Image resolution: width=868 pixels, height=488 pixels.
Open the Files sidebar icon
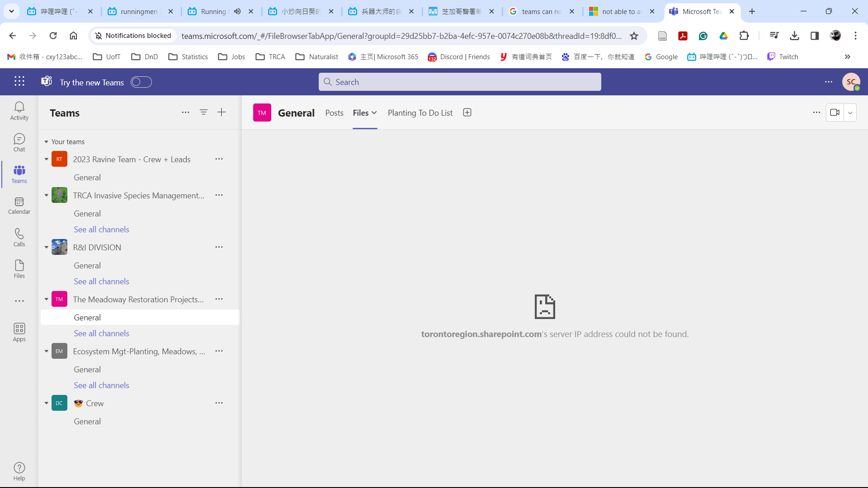19,269
